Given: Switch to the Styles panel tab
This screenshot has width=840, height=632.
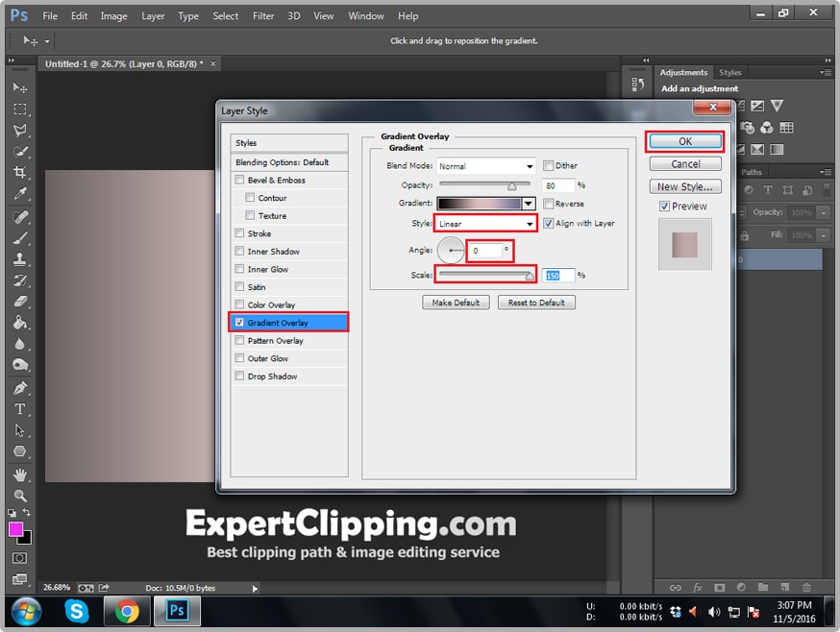Looking at the screenshot, I should point(730,73).
